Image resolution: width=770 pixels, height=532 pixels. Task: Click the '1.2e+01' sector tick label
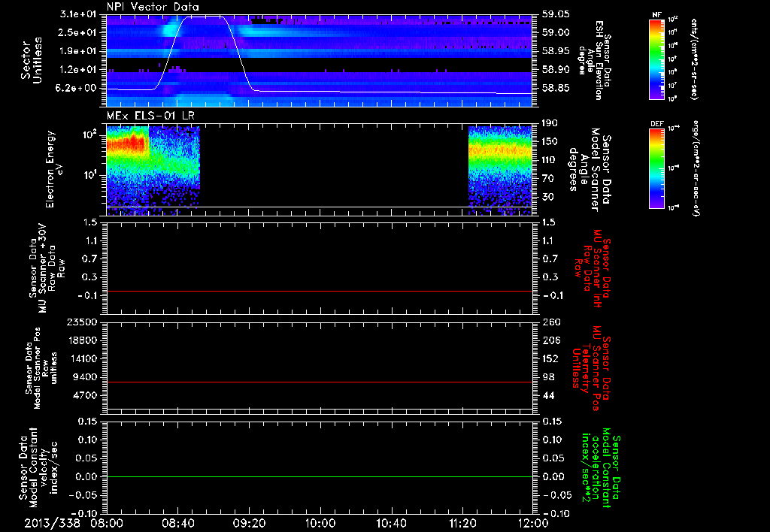click(78, 70)
